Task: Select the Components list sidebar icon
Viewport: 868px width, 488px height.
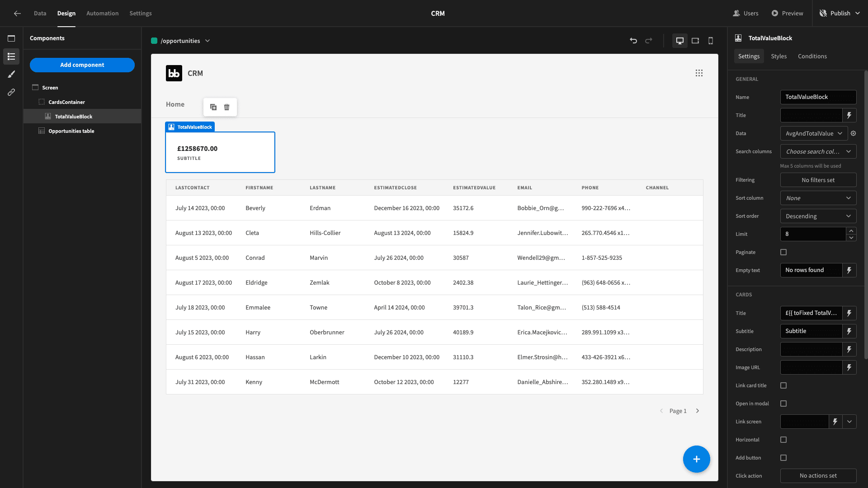Action: point(11,56)
